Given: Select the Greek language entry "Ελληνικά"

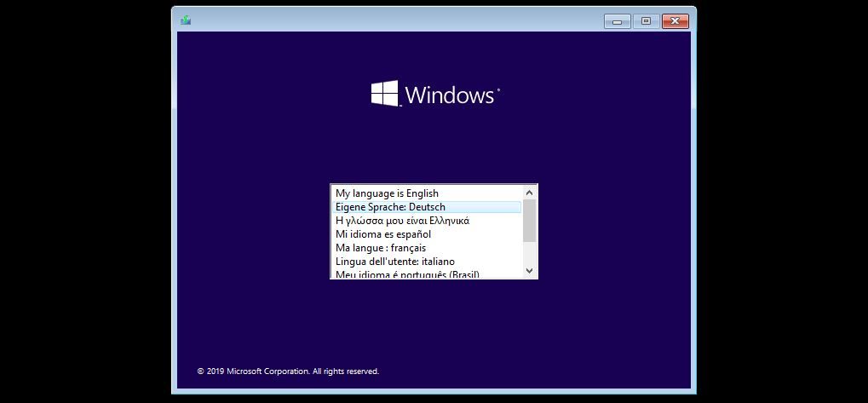Looking at the screenshot, I should [x=427, y=221].
